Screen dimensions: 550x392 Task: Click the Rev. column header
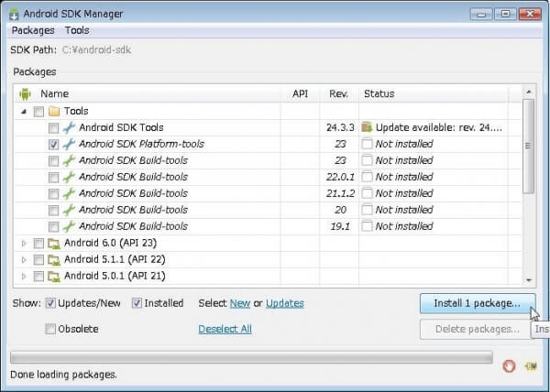tap(338, 94)
